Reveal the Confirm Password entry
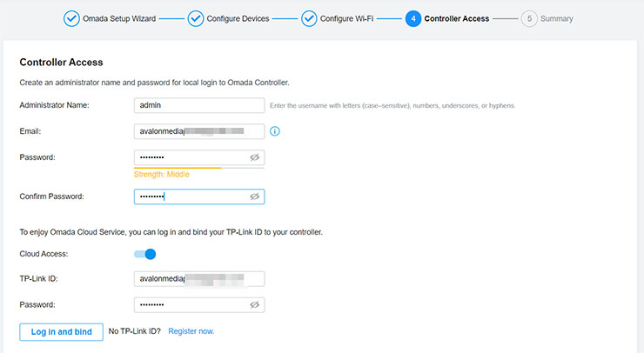644x353 pixels. pyautogui.click(x=255, y=196)
